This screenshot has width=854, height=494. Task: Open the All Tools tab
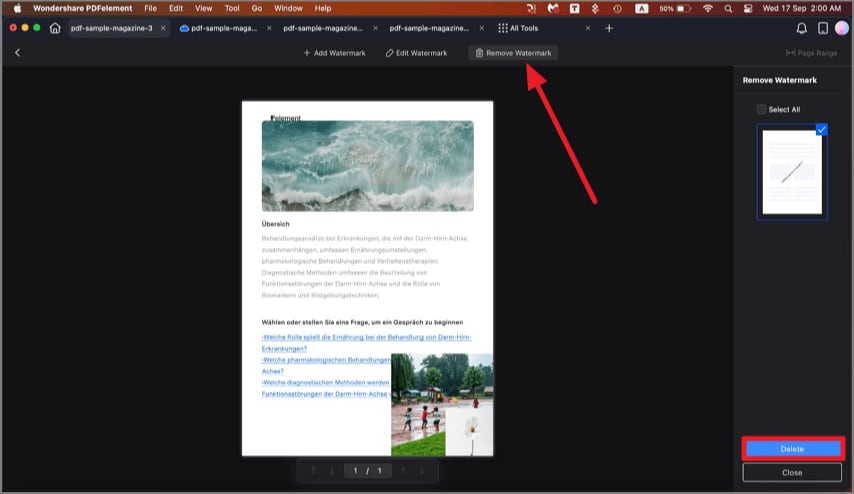point(518,28)
